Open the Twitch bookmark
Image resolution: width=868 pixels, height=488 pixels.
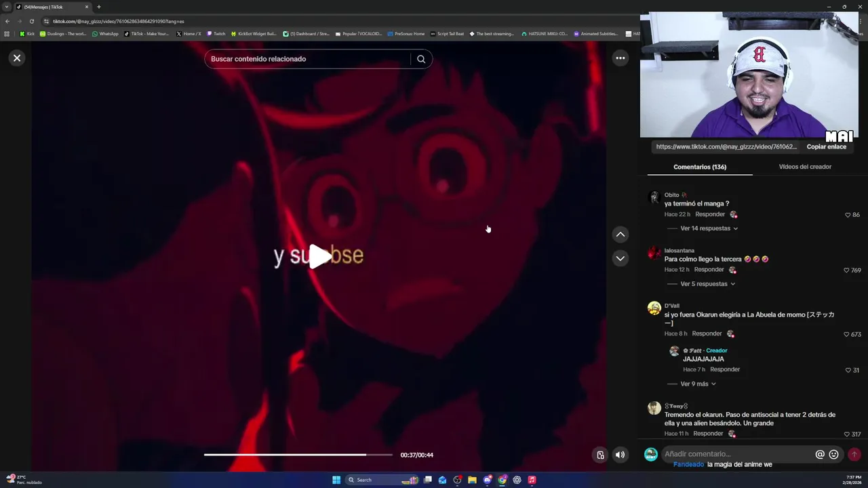(x=216, y=33)
